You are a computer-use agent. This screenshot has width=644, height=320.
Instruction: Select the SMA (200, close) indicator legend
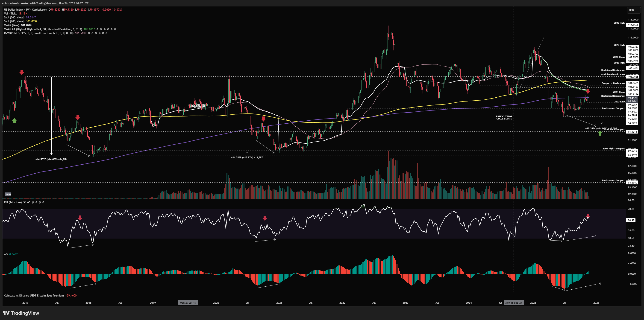coord(14,21)
